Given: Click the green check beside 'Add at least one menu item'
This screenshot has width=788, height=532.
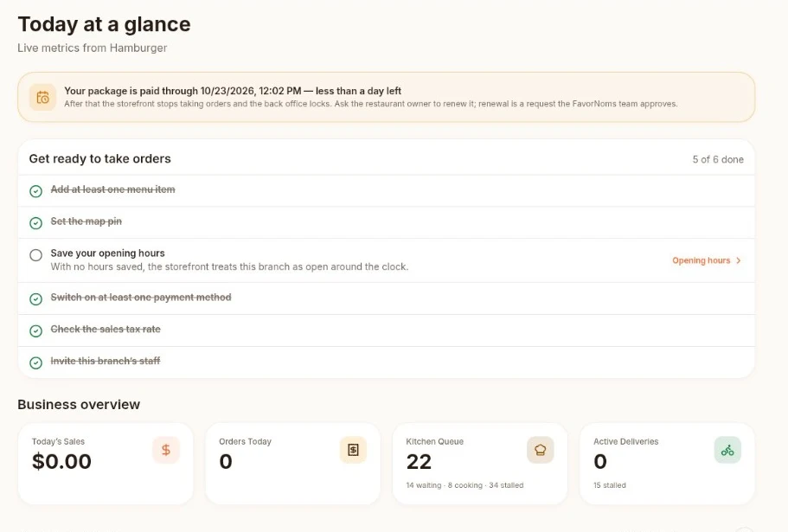Looking at the screenshot, I should point(35,191).
